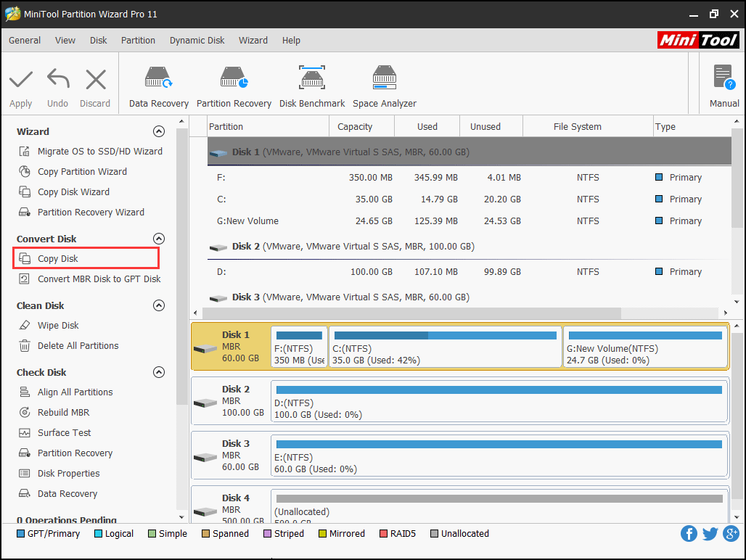Open the Disk Benchmark tool
This screenshot has width=746, height=560.
[x=312, y=87]
